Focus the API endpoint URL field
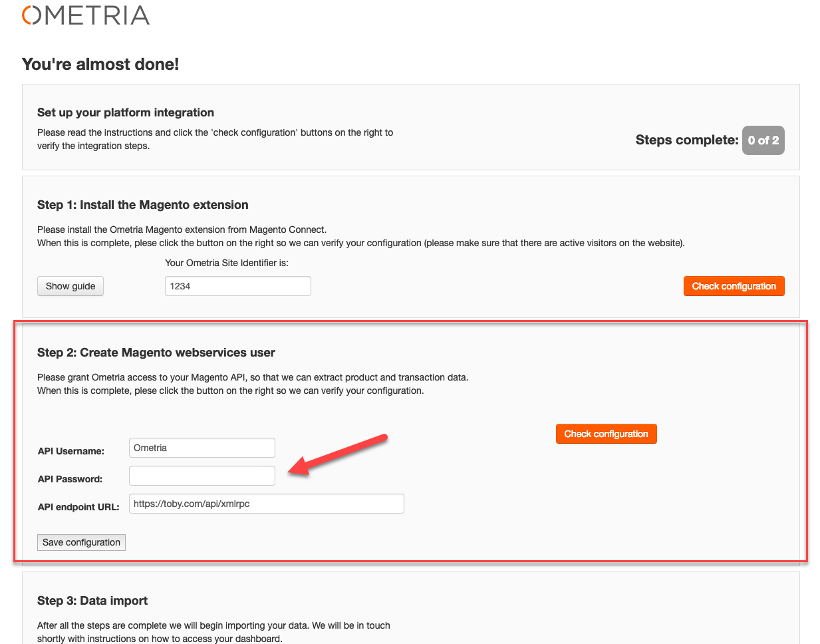The height and width of the screenshot is (644, 820). [x=267, y=504]
